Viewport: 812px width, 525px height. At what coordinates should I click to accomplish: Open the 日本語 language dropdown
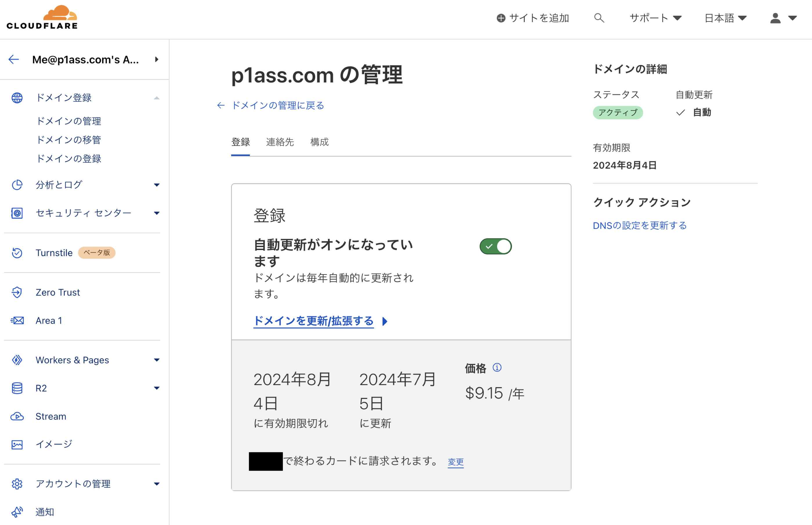pos(725,18)
